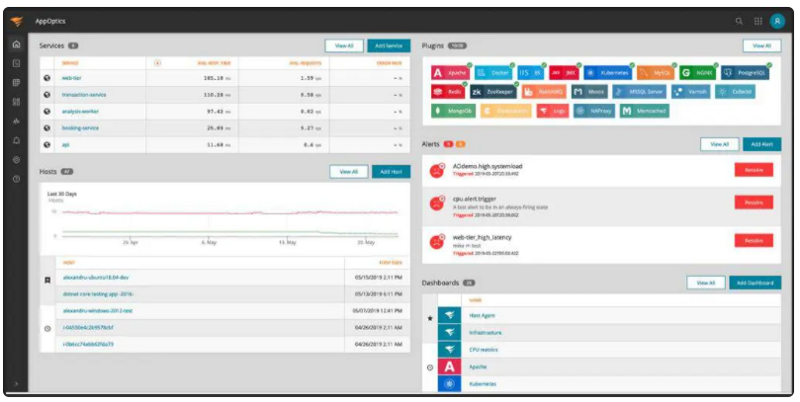Open the alerts bell icon in sidebar
The image size is (800, 402).
point(16,140)
